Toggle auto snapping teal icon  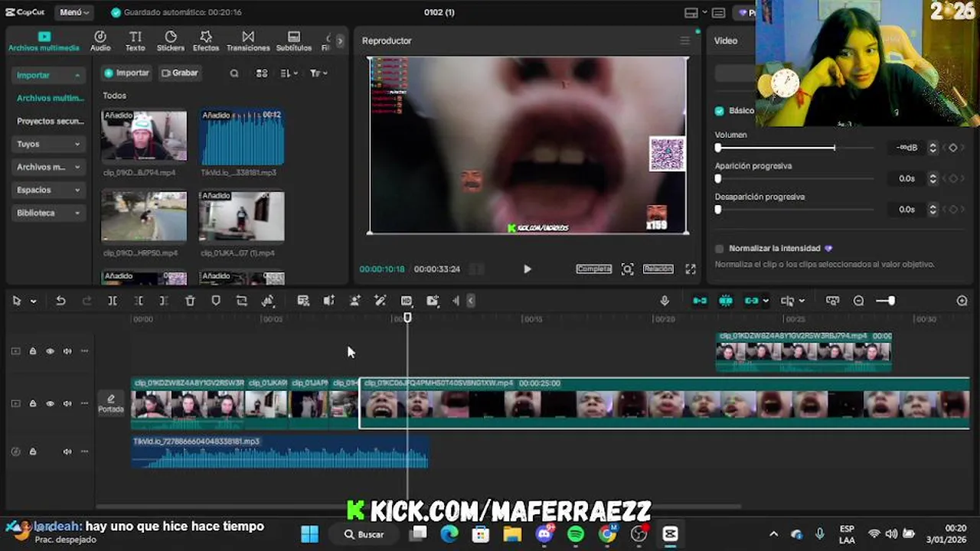tap(726, 301)
